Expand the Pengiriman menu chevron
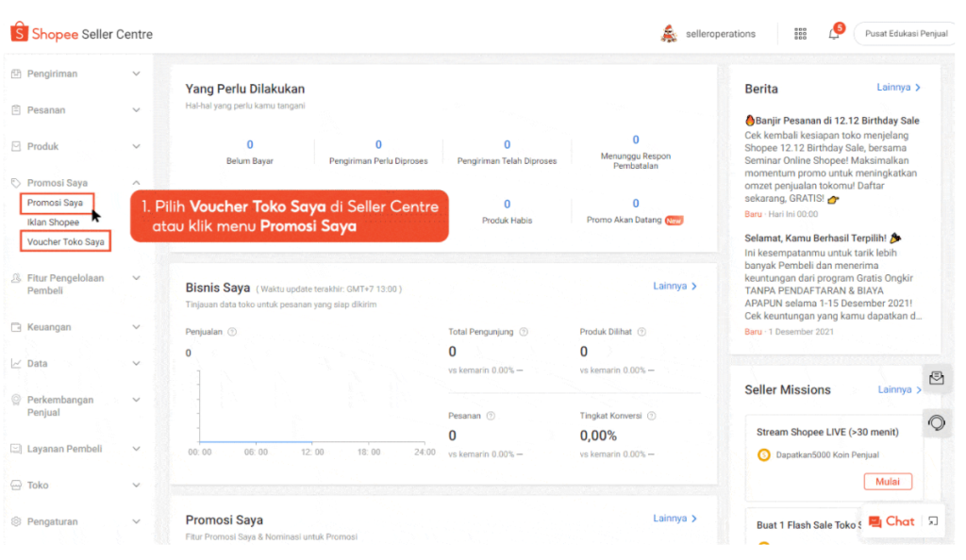Viewport: 966px width, 560px height. click(x=136, y=74)
